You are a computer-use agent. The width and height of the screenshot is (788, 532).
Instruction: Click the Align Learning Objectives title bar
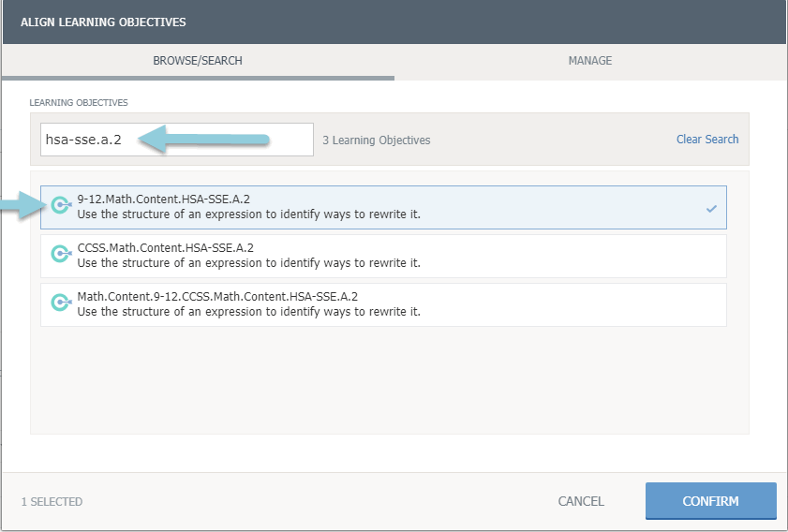103,22
